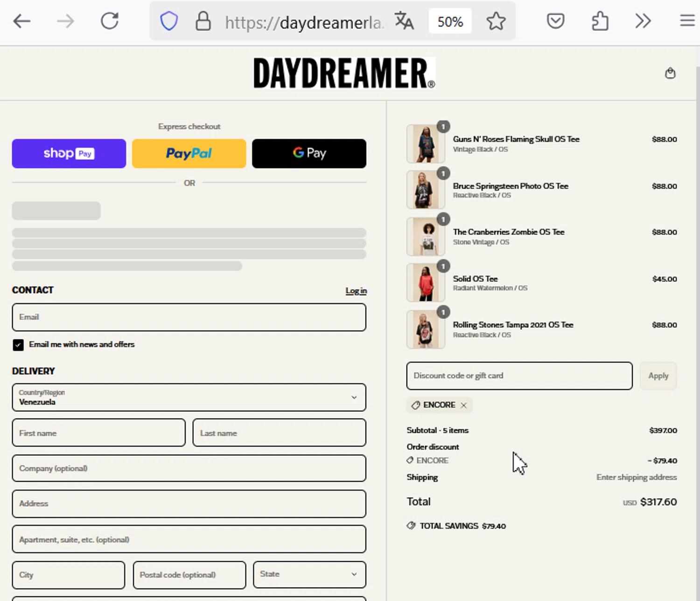
Task: Click the DAYDREAMER logo
Action: point(344,73)
